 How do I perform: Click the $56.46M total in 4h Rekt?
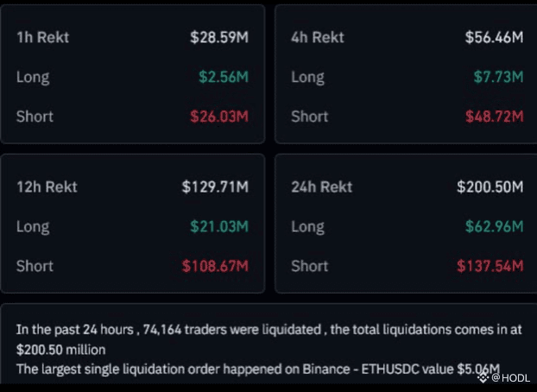pos(494,37)
